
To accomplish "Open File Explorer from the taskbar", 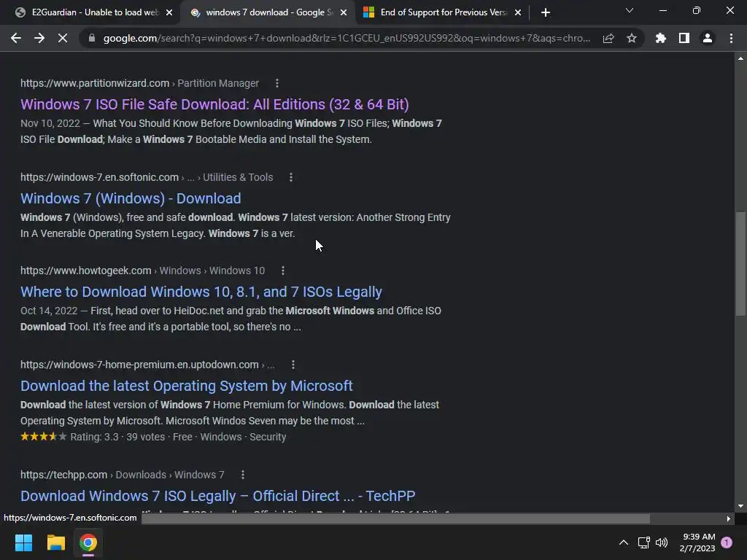I will pos(55,542).
